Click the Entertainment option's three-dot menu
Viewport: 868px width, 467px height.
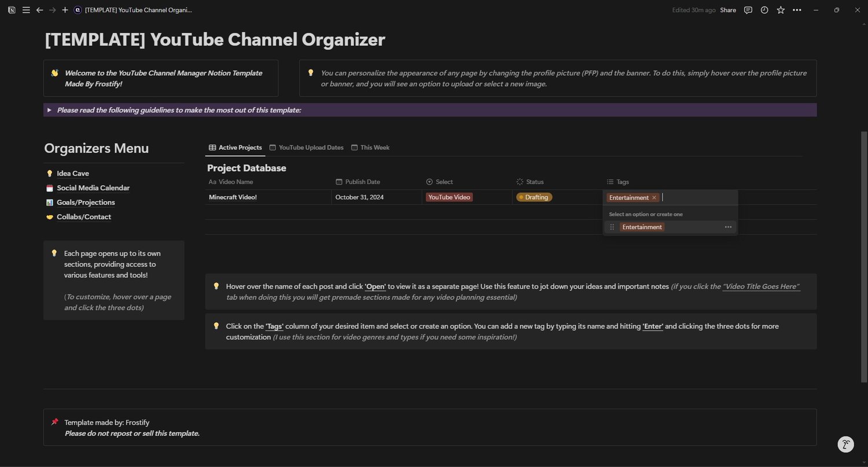(x=728, y=227)
